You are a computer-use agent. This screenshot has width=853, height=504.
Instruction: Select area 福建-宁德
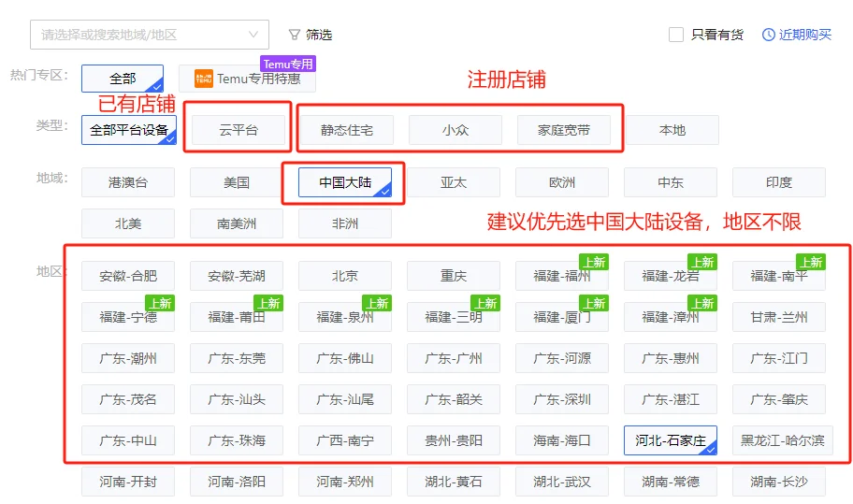[128, 317]
